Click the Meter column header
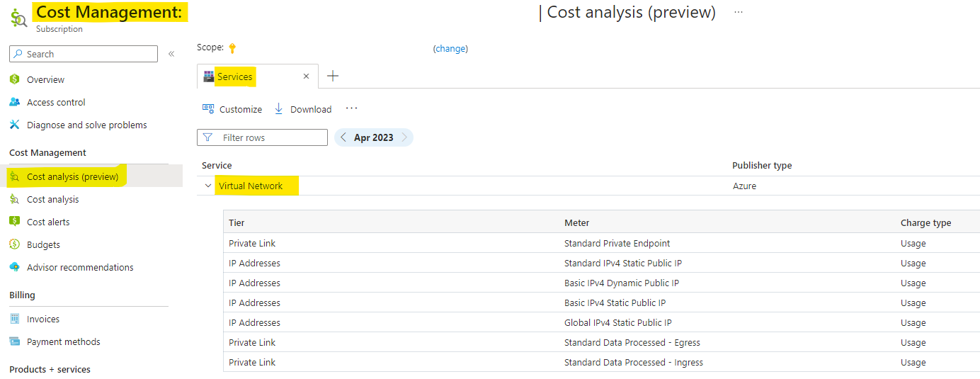This screenshot has height=379, width=980. [577, 222]
